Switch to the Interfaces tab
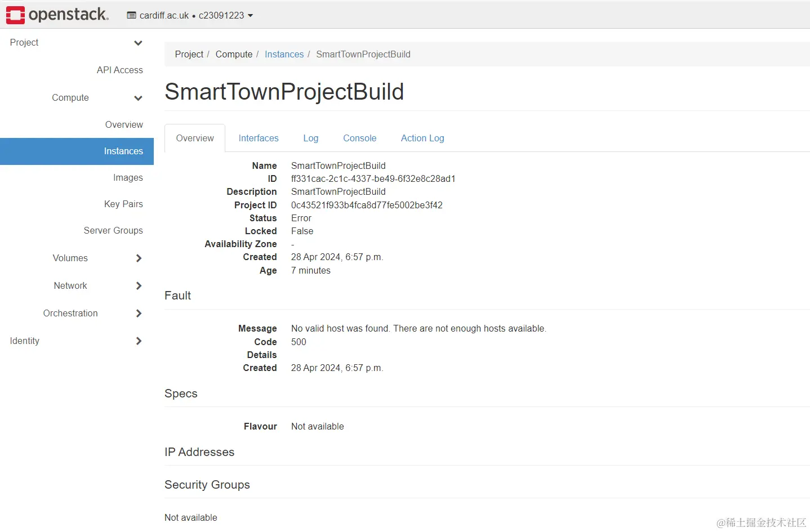The height and width of the screenshot is (532, 810). [x=259, y=138]
